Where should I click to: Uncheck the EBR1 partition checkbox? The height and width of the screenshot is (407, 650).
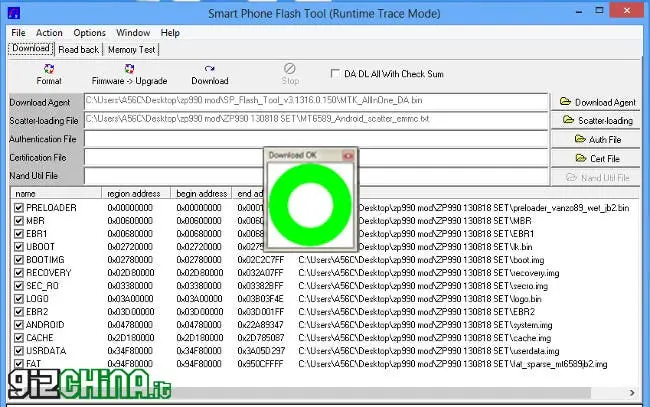coord(19,234)
